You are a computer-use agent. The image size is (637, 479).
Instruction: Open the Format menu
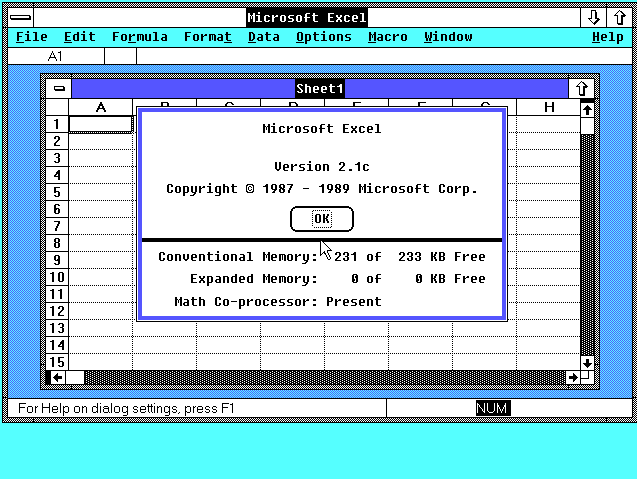pyautogui.click(x=208, y=37)
